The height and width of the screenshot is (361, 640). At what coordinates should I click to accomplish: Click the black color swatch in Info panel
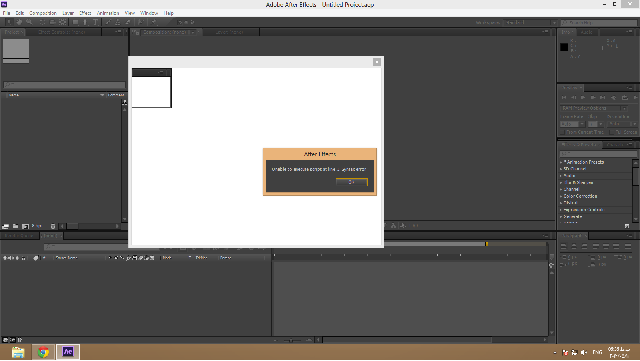564,47
